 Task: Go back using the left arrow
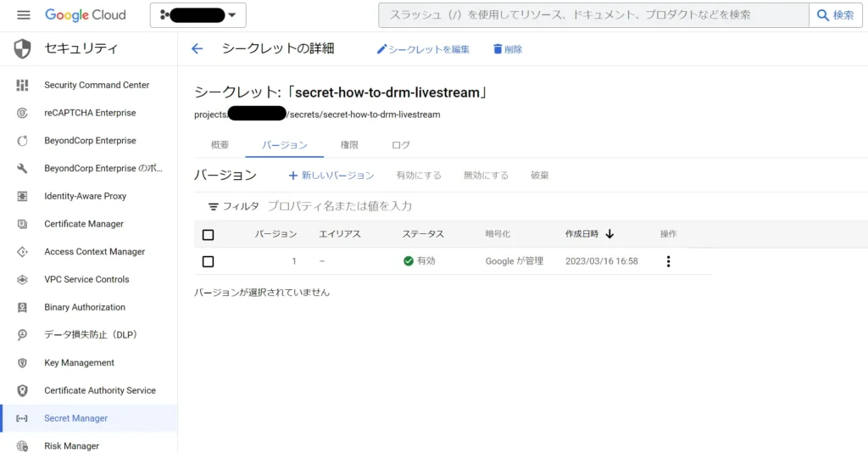click(197, 48)
